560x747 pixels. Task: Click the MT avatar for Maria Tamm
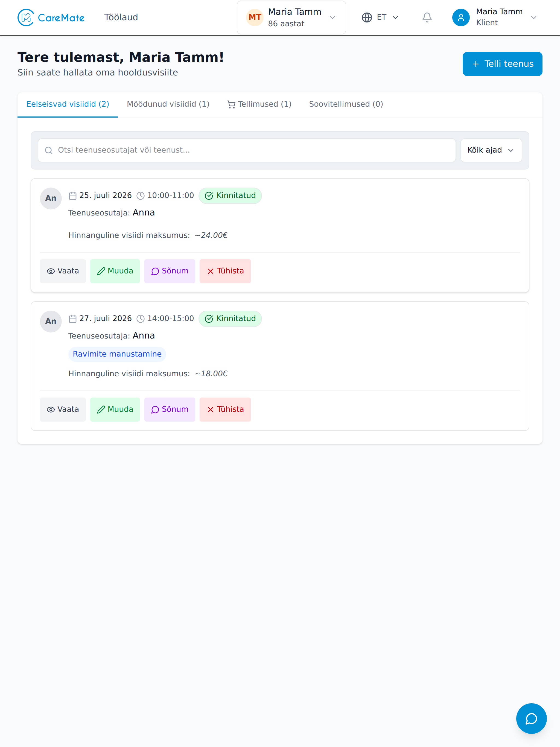(255, 17)
